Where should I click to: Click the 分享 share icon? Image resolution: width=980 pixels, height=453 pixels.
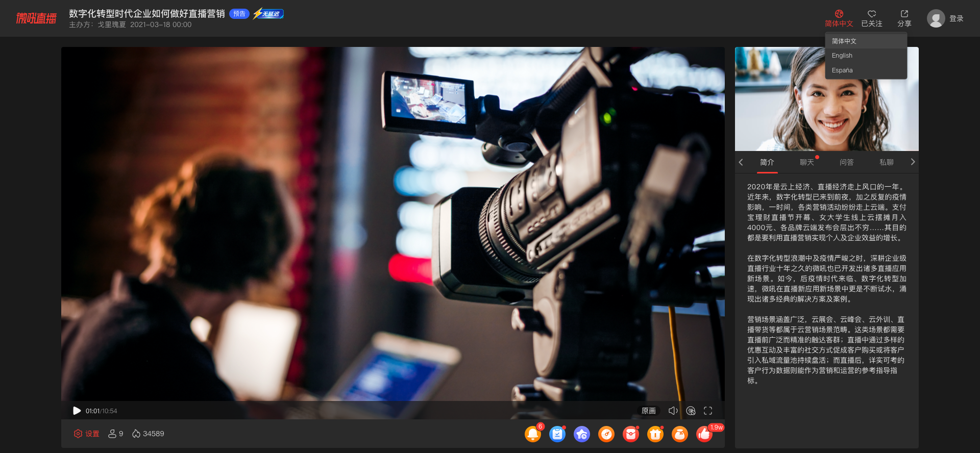click(904, 18)
